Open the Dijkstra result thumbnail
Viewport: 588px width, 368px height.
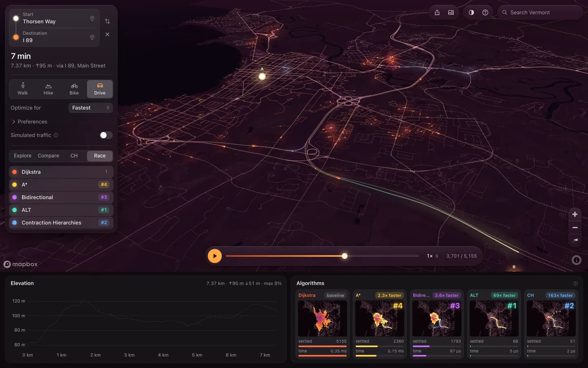tap(323, 319)
